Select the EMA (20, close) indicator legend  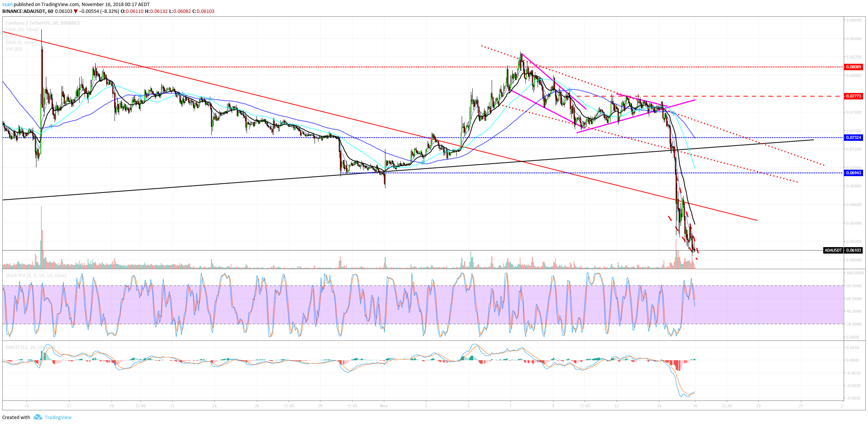click(22, 30)
